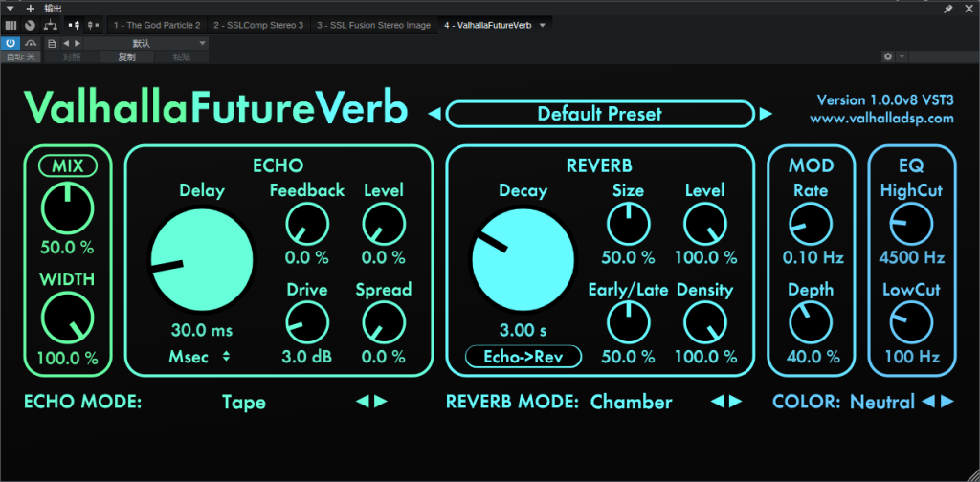Open the settings gear icon
The image size is (980, 482).
pos(888,57)
